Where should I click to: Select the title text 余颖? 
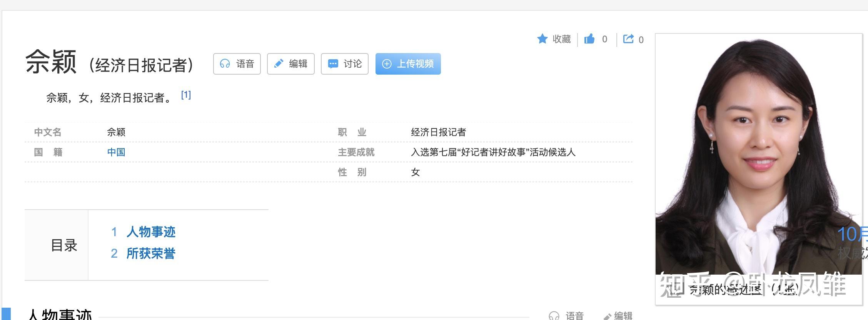pos(51,62)
